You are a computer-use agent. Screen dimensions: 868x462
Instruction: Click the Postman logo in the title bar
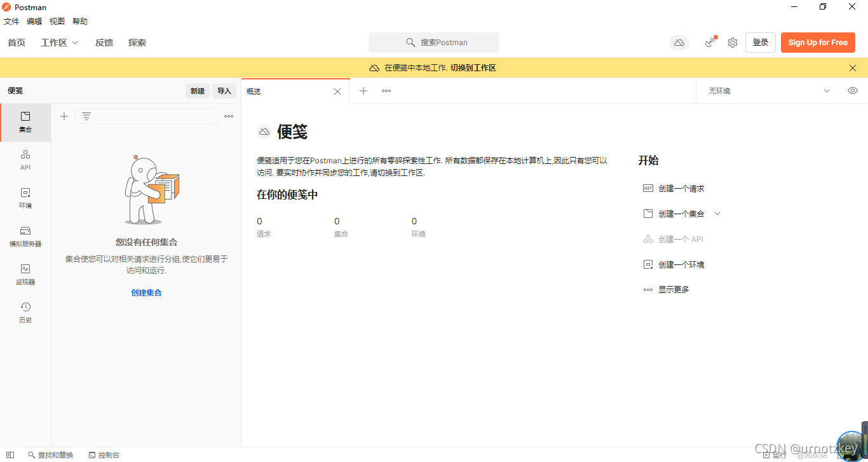pyautogui.click(x=7, y=7)
